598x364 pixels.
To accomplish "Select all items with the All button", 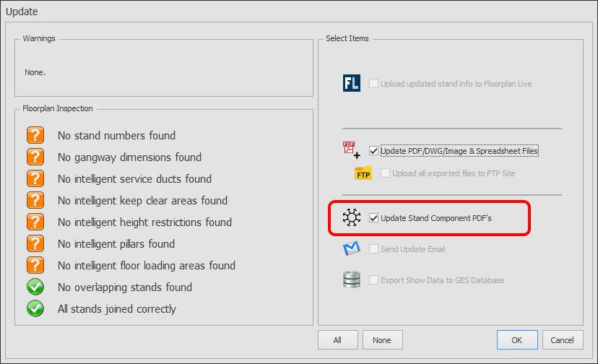I will 337,340.
